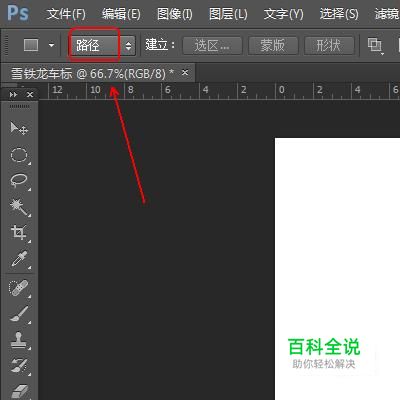Open the 编辑(E) menu

click(121, 14)
